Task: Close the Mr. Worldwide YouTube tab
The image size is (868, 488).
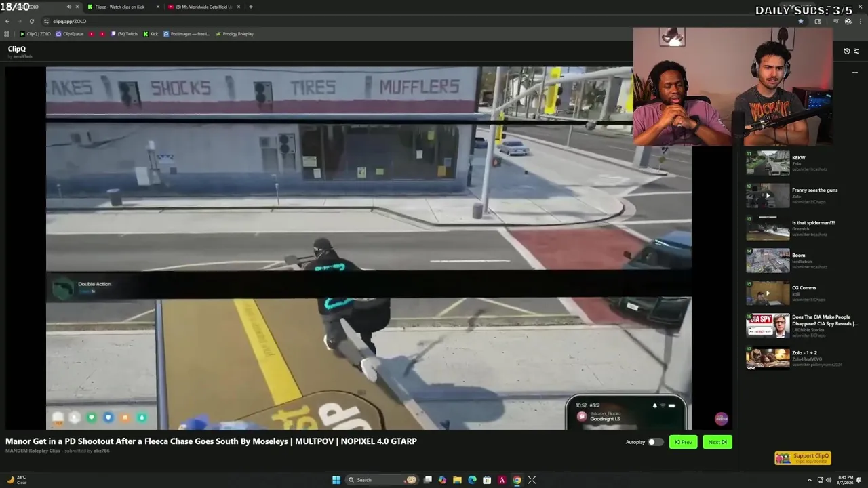Action: pos(239,7)
